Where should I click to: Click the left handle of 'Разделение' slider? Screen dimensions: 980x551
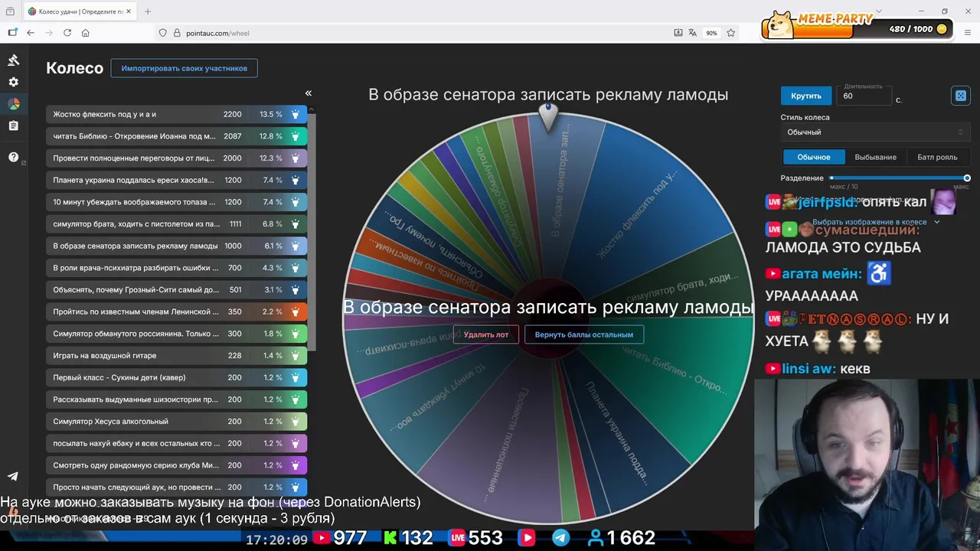pos(831,178)
